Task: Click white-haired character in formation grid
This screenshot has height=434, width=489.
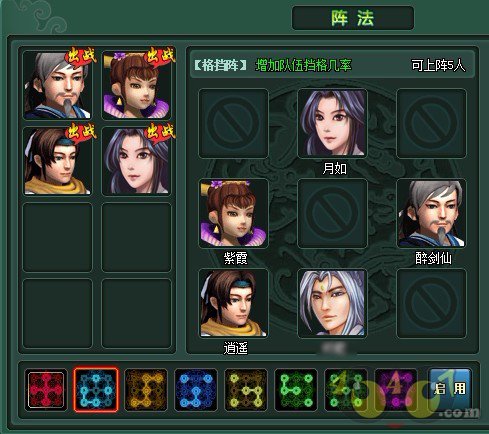Action: tap(332, 303)
